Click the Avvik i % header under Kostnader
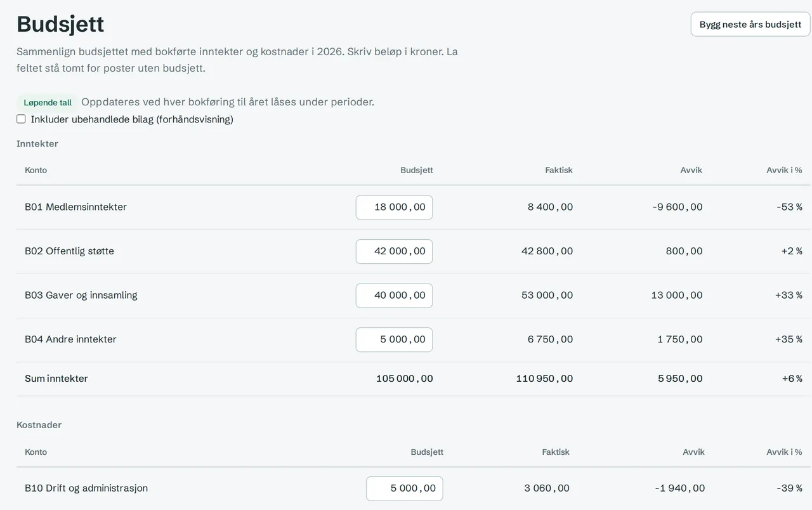The image size is (812, 510). click(784, 452)
